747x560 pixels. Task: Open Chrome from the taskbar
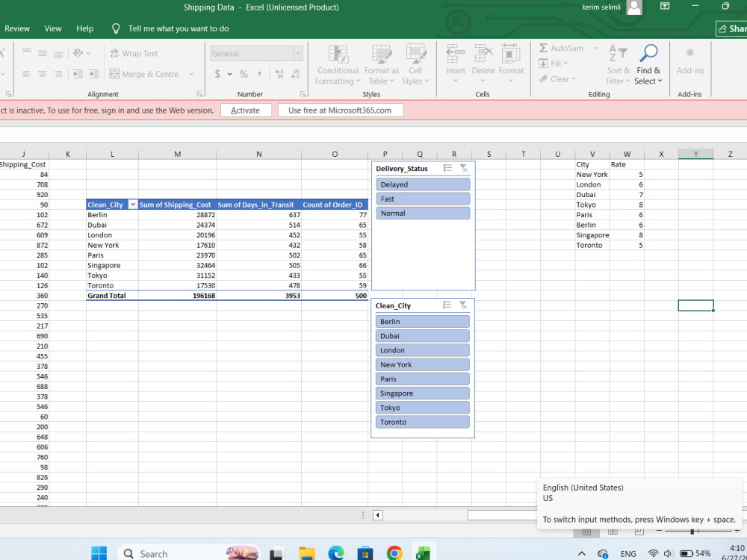click(x=394, y=553)
